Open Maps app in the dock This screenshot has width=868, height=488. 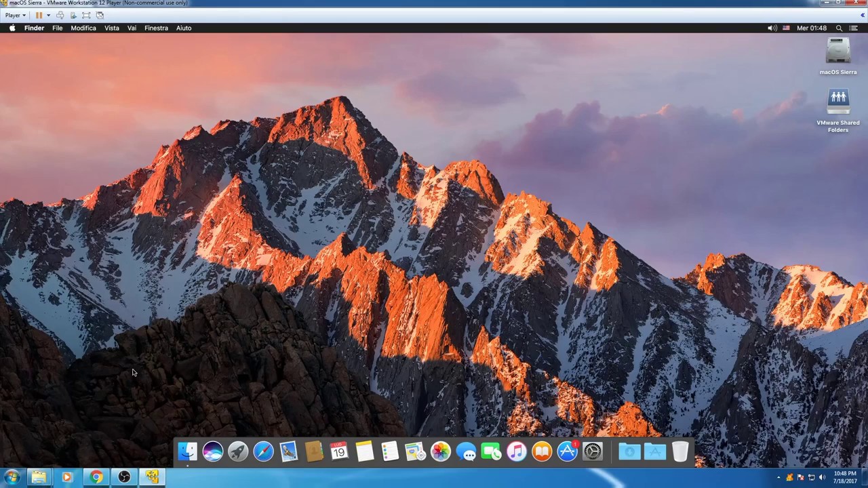[415, 451]
